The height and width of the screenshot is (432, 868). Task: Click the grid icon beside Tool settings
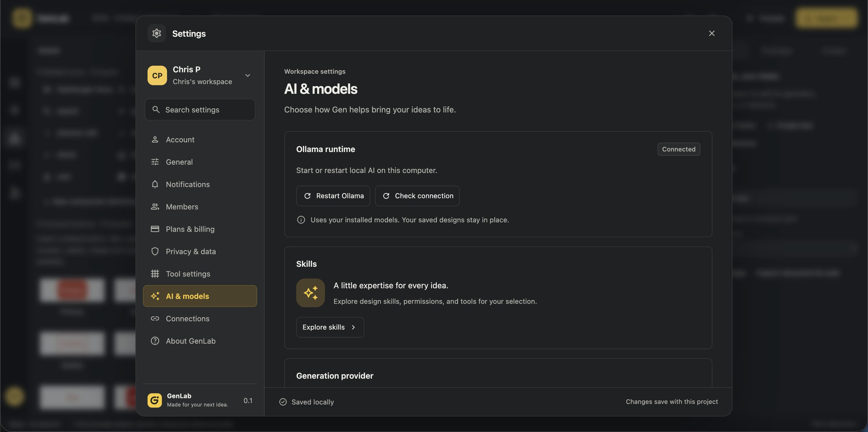155,274
